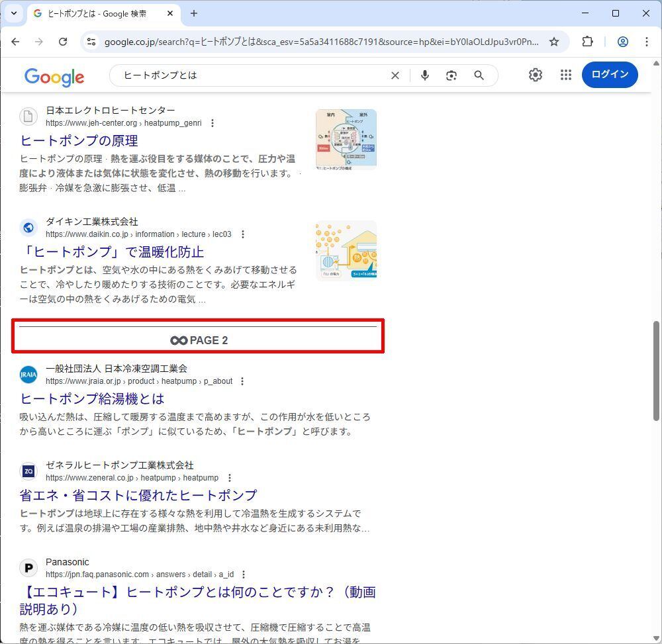This screenshot has height=644, width=662.
Task: Open a new browser tab
Action: (194, 13)
